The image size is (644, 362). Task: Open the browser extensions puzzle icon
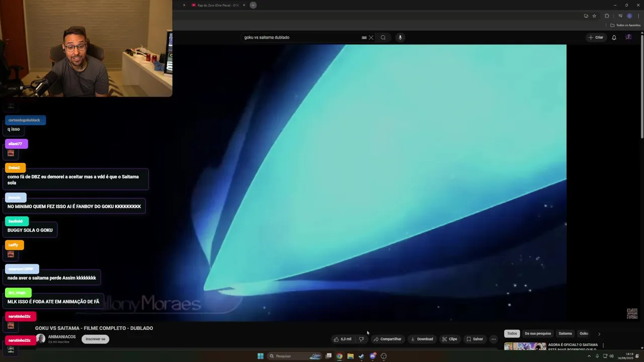coord(607,16)
